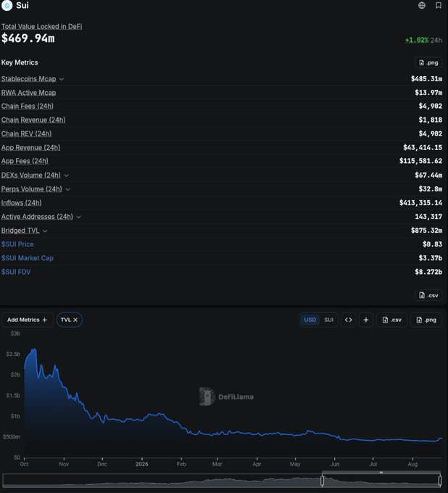Image resolution: width=448 pixels, height=493 pixels.
Task: Click the $469.94m TVL value
Action: pyautogui.click(x=28, y=38)
